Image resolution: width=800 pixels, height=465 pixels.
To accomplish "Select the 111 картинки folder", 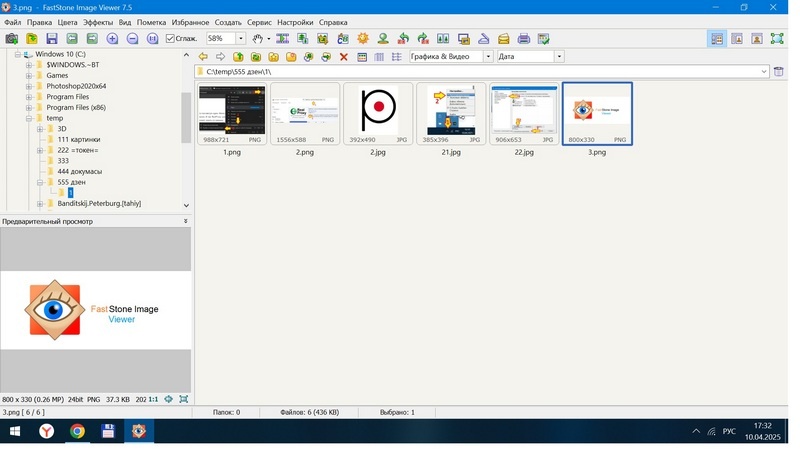I will (x=79, y=139).
